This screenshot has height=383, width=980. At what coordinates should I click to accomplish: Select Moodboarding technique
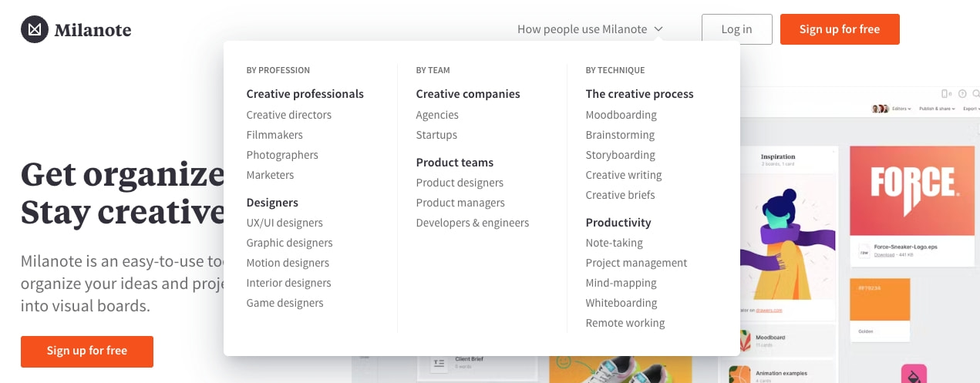(621, 115)
